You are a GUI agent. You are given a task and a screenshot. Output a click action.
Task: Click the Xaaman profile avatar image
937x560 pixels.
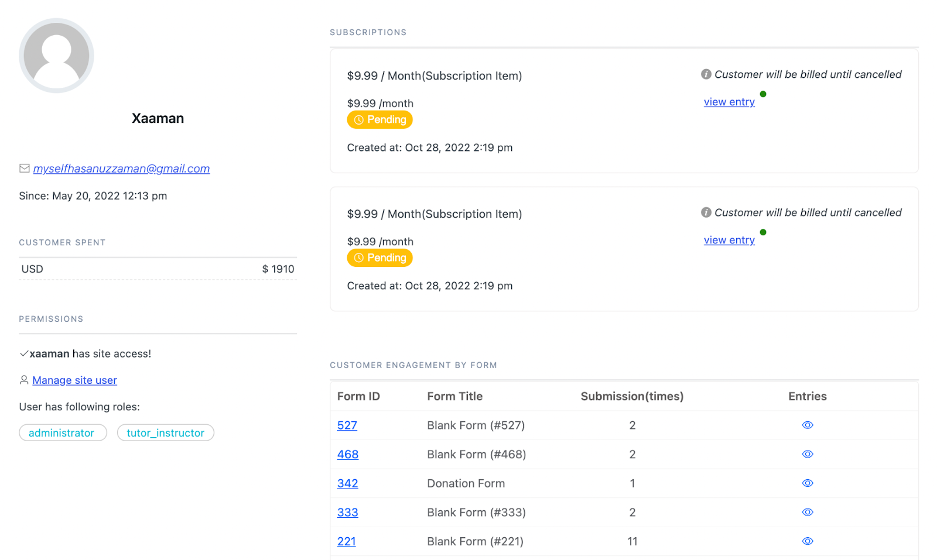(56, 56)
